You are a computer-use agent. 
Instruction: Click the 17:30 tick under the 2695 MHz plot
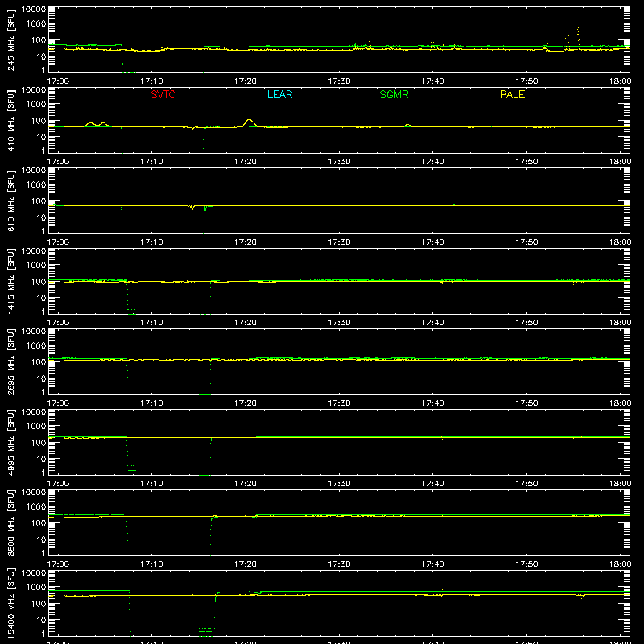pyautogui.click(x=339, y=403)
